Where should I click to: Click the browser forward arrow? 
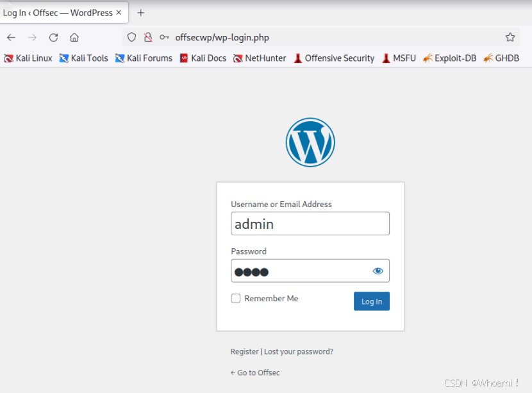pyautogui.click(x=32, y=37)
